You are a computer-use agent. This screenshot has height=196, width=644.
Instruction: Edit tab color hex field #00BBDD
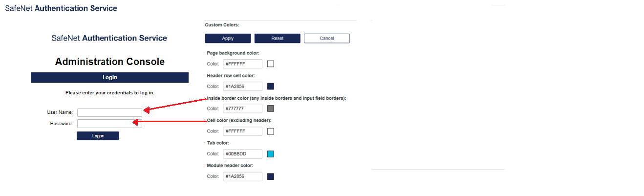242,154
